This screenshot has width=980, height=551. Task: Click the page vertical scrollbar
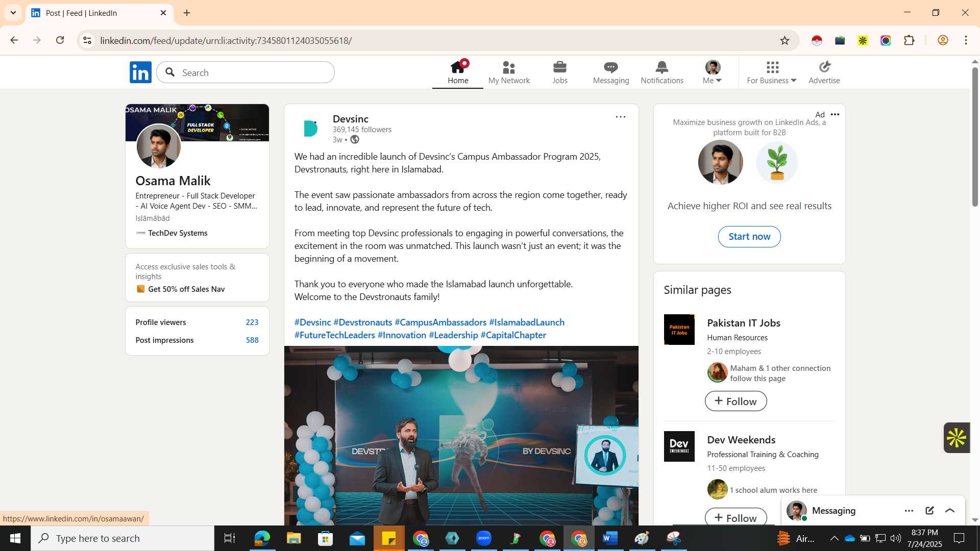pos(975,136)
